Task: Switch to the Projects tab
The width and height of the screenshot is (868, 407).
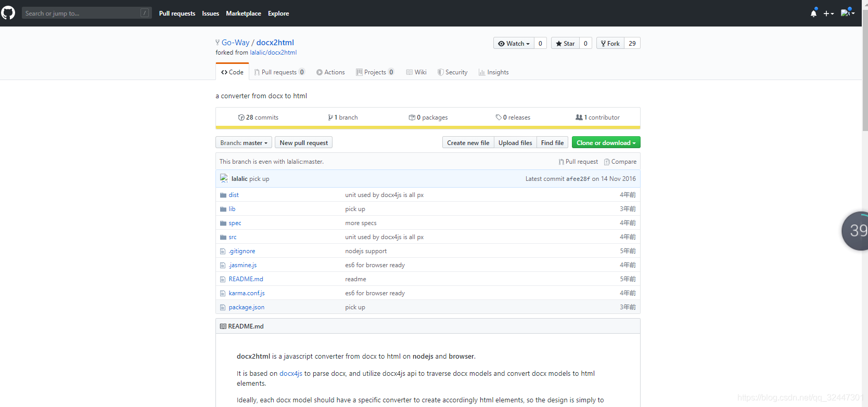Action: [x=375, y=72]
